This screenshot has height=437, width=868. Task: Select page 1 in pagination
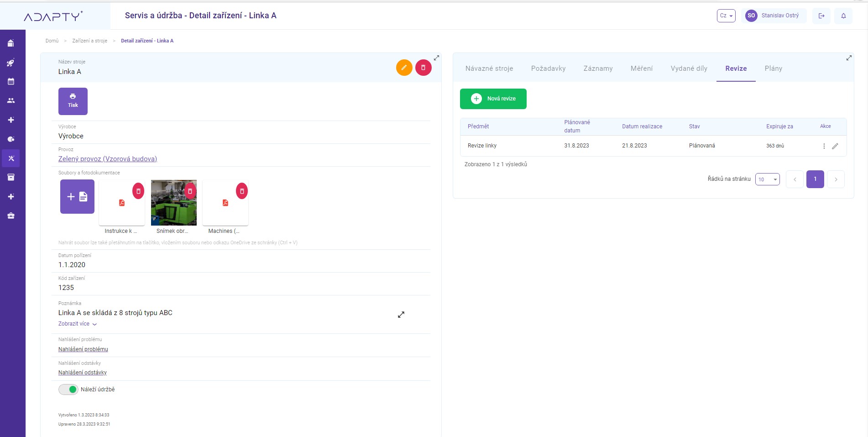(x=815, y=179)
